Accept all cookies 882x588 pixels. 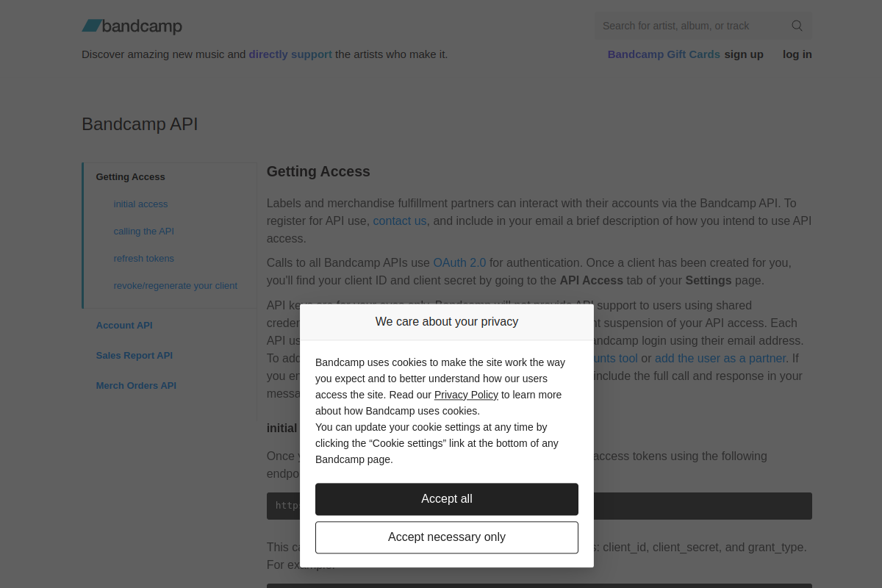[447, 499]
